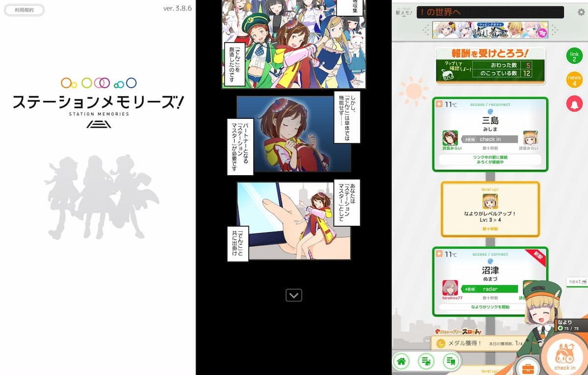
Task: Tap the 利用規約 terms button
Action: (x=25, y=10)
